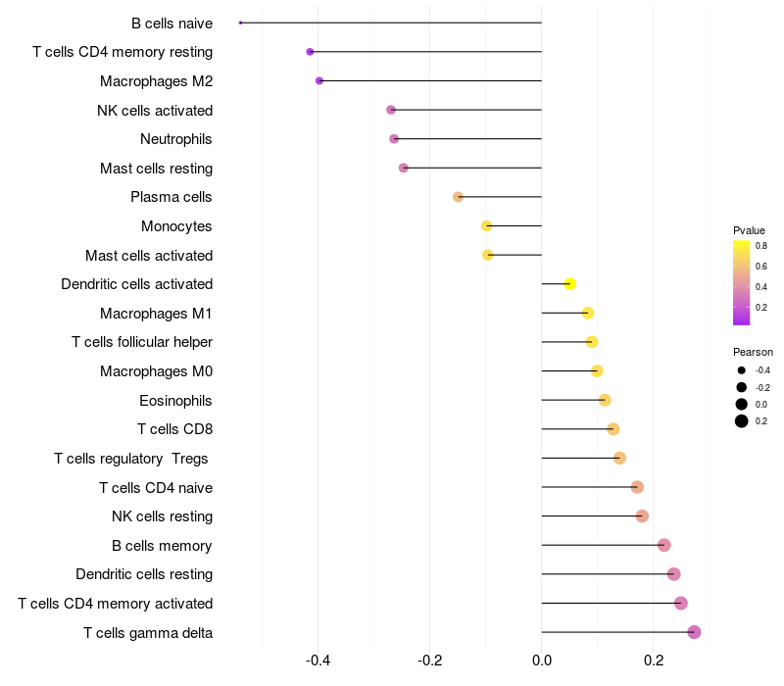This screenshot has height=686, width=784.
Task: Click the 0.2 x-axis tick label
Action: click(654, 661)
